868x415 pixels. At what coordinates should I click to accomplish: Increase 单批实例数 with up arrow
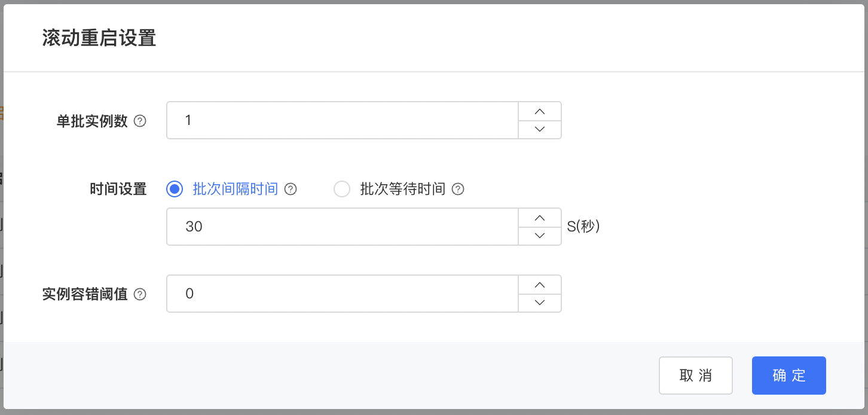point(540,112)
